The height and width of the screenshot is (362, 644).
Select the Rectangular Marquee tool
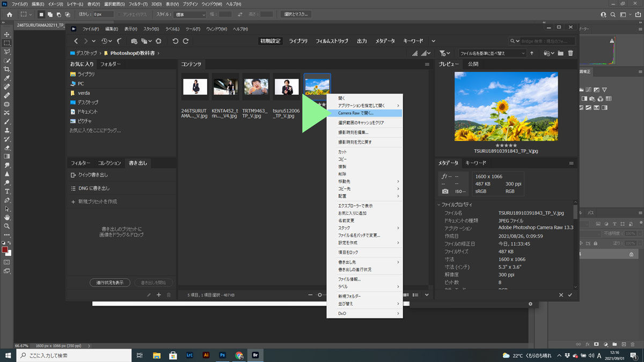(7, 43)
